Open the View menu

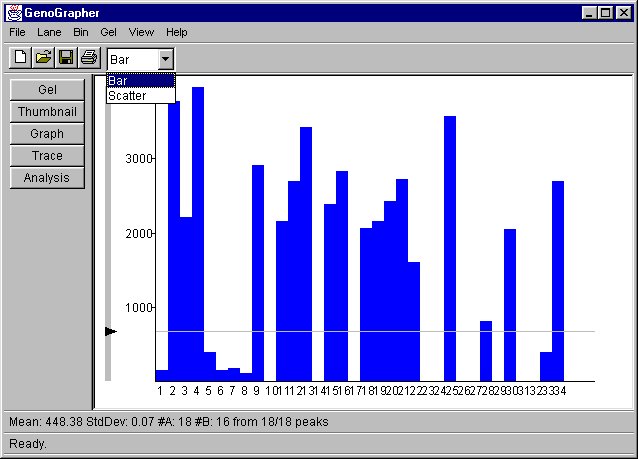[x=141, y=33]
